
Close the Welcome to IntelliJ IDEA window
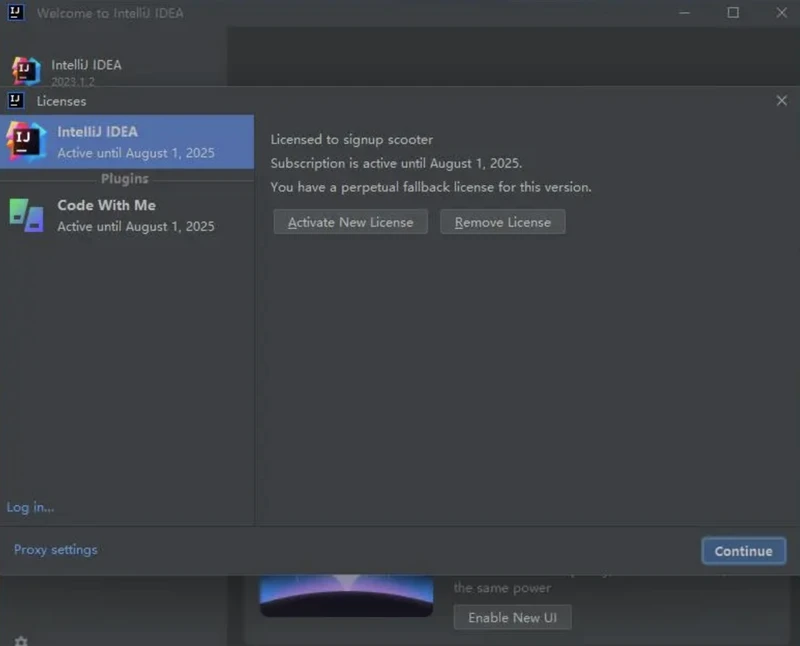point(781,12)
